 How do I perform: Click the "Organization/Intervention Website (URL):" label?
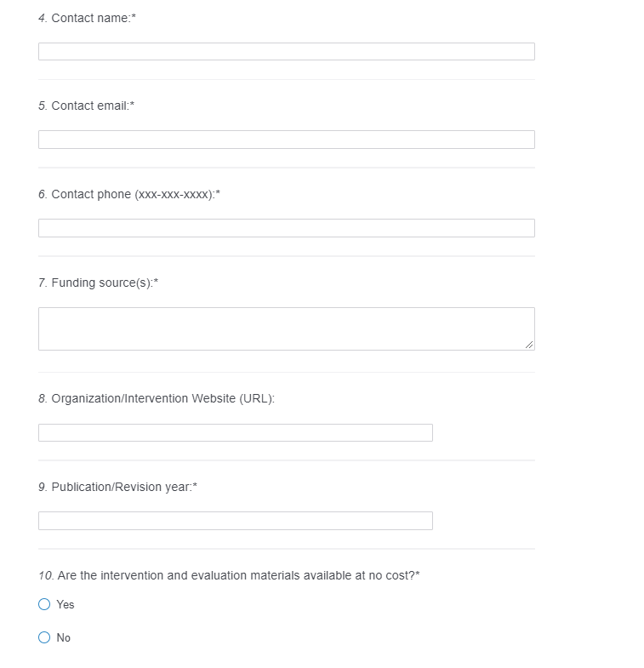pyautogui.click(x=162, y=398)
